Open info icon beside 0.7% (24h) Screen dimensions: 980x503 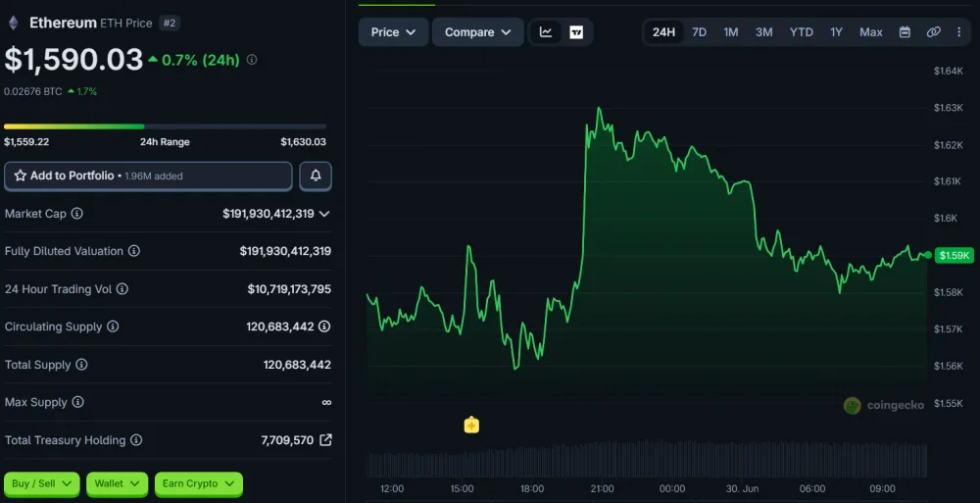pos(251,60)
